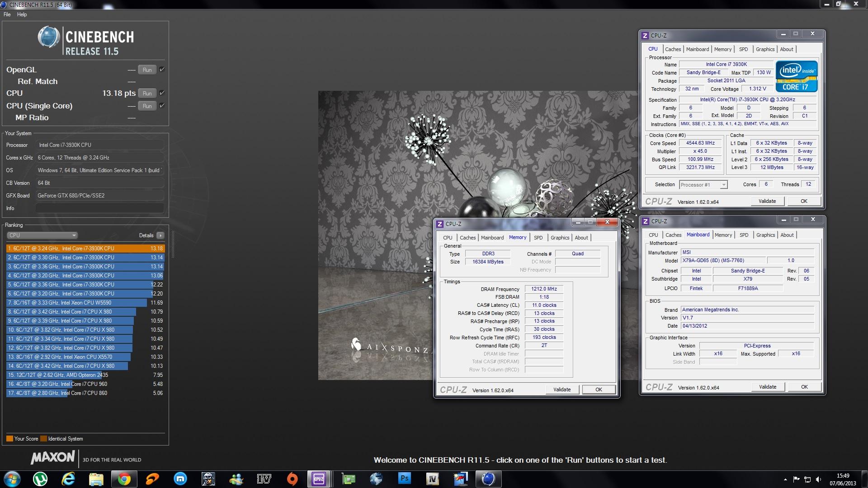Screen dimensions: 868x488
Task: Click the side panel drag handle
Action: point(172,244)
